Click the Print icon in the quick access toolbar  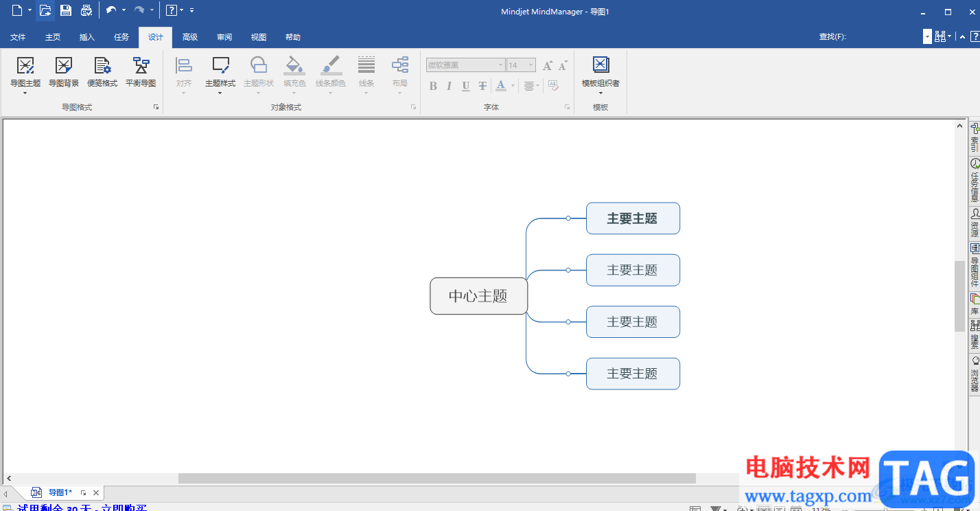pyautogui.click(x=86, y=10)
